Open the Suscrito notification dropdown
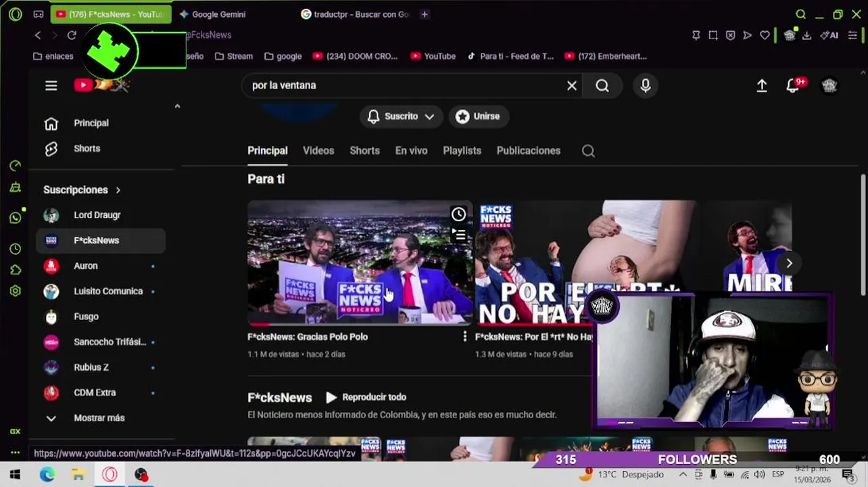868x487 pixels. [401, 116]
